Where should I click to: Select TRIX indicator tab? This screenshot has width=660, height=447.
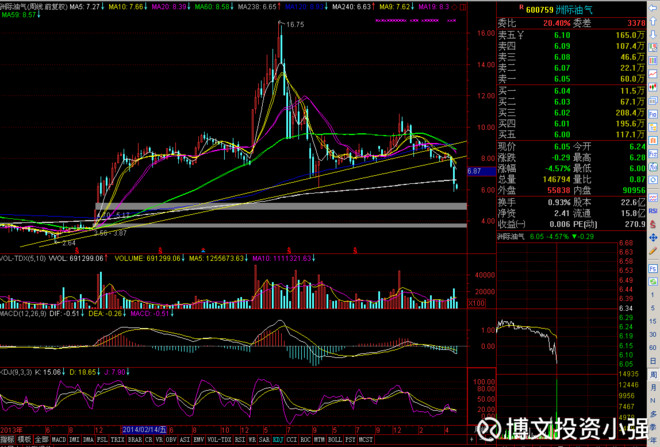coord(117,440)
